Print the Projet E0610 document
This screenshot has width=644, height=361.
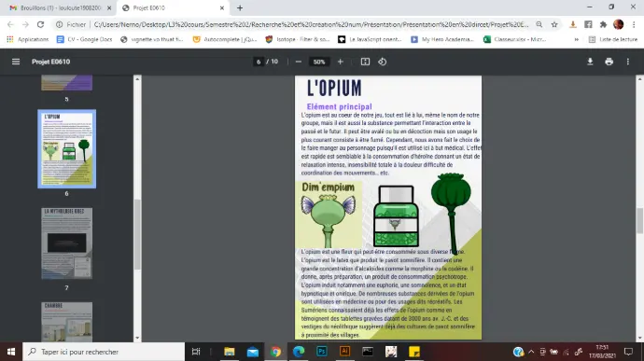pyautogui.click(x=609, y=62)
